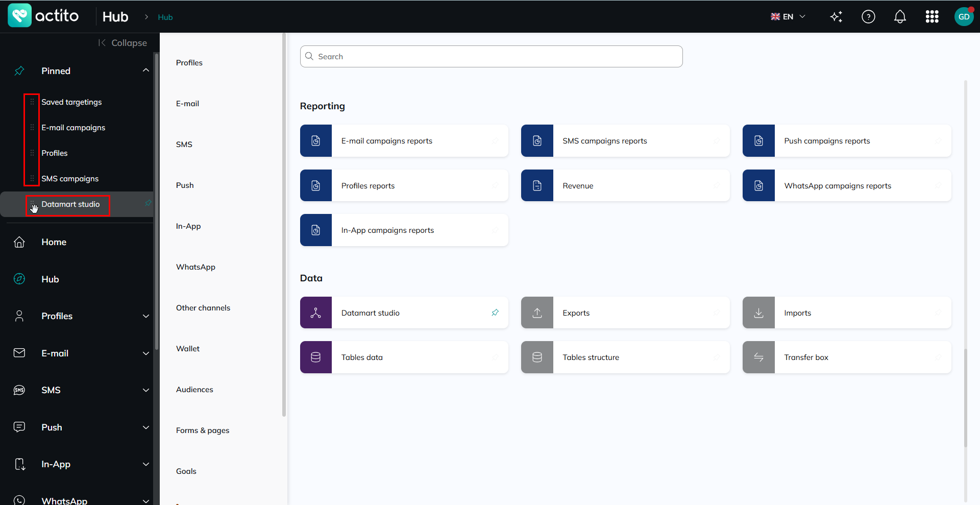
Task: Select Wallet category
Action: coord(188,349)
